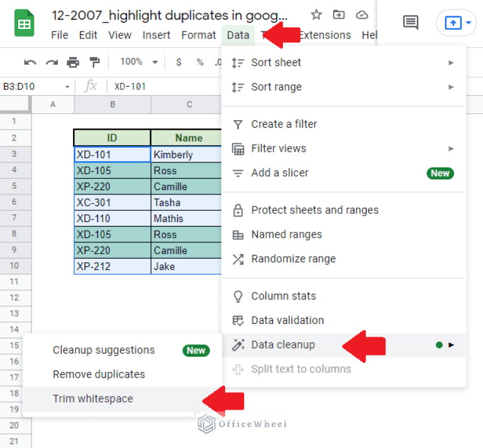Click the move to folder icon

pos(339,14)
